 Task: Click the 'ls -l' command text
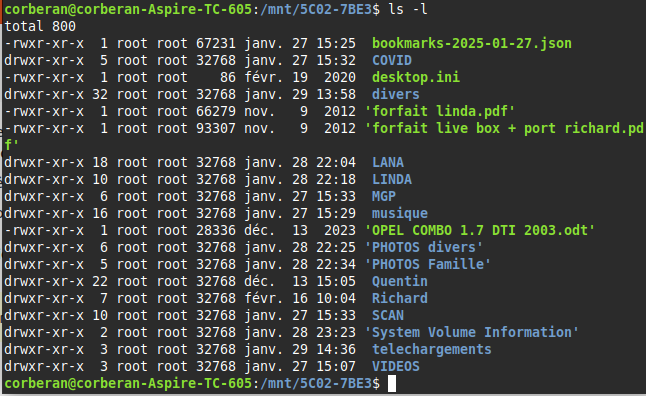(x=408, y=9)
